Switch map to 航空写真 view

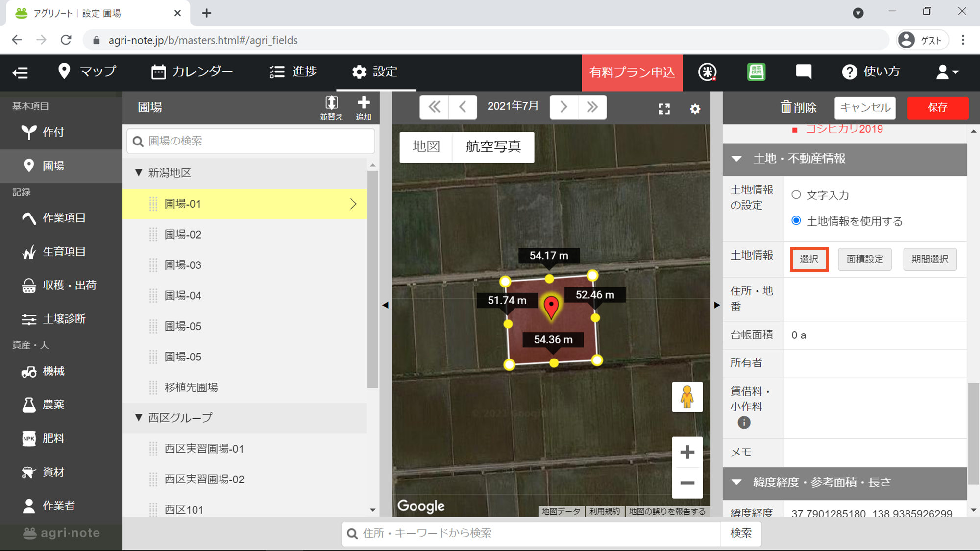493,146
